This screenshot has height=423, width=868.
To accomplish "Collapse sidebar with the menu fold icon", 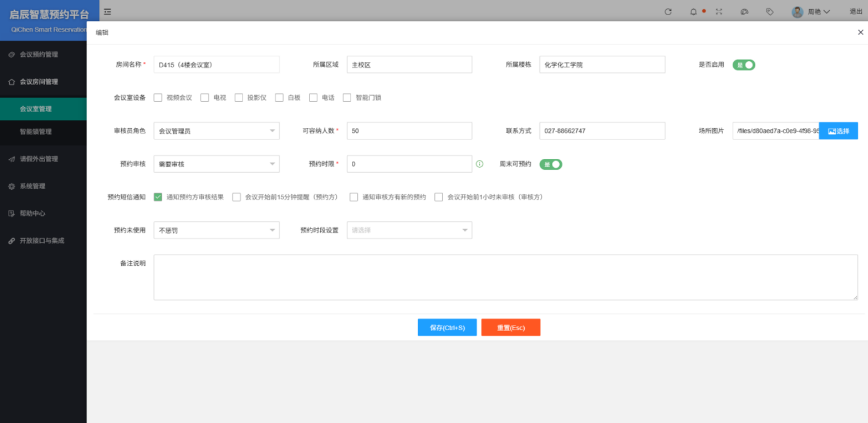I will pyautogui.click(x=107, y=12).
